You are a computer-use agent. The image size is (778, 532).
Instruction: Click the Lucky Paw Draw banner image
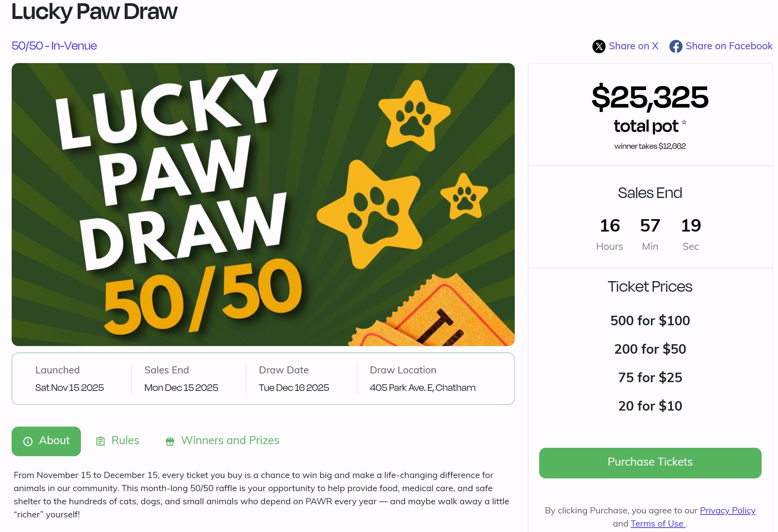(x=263, y=204)
